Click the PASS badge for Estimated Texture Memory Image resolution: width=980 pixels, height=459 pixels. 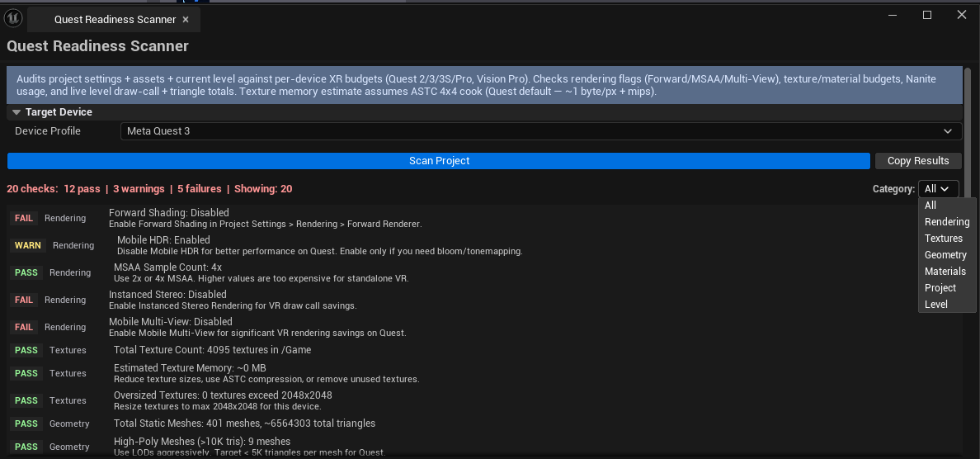click(x=26, y=373)
